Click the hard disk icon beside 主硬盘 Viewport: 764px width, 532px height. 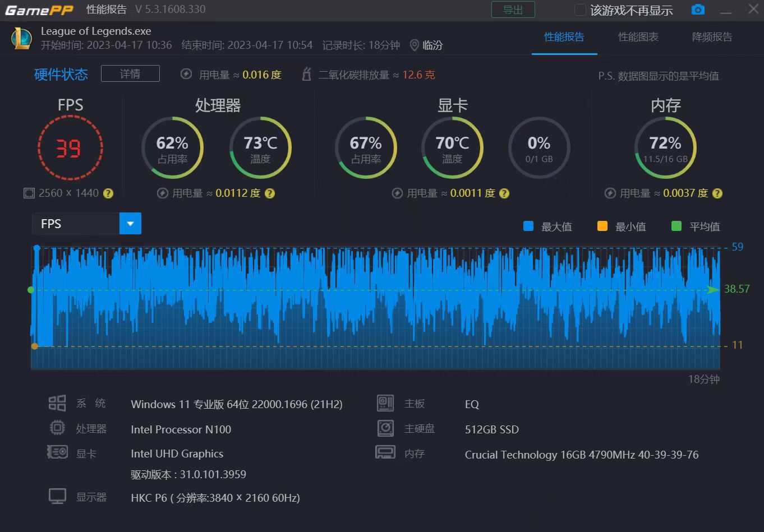coord(385,428)
